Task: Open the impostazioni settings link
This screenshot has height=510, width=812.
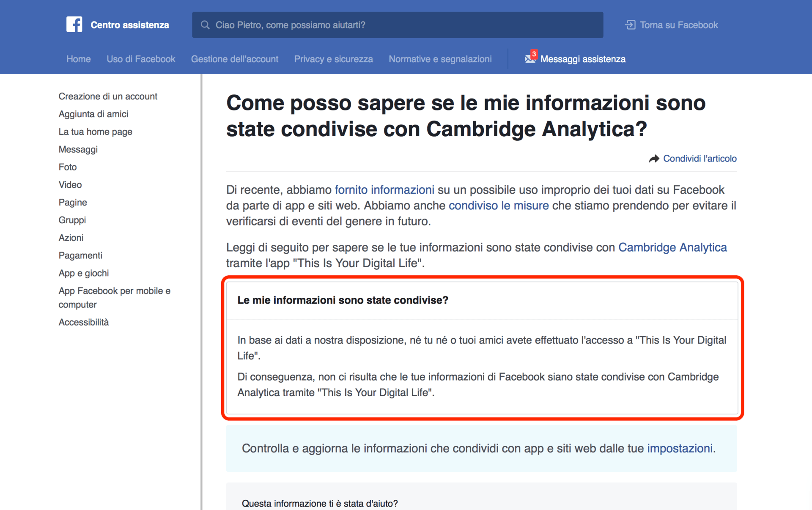Action: pos(680,448)
